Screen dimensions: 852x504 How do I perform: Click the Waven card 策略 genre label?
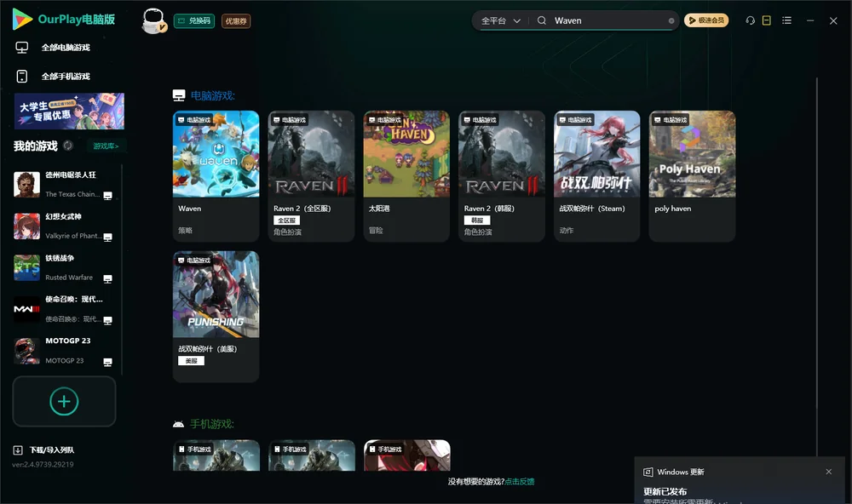pyautogui.click(x=185, y=230)
